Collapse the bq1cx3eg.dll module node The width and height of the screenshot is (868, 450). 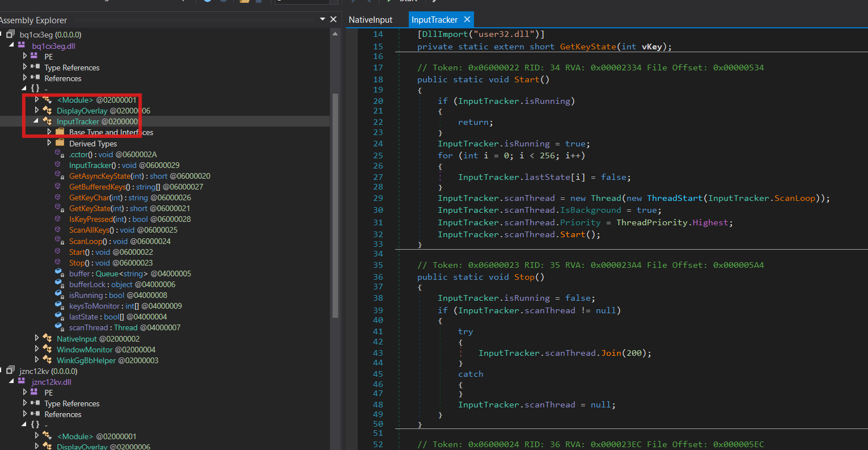pyautogui.click(x=12, y=46)
